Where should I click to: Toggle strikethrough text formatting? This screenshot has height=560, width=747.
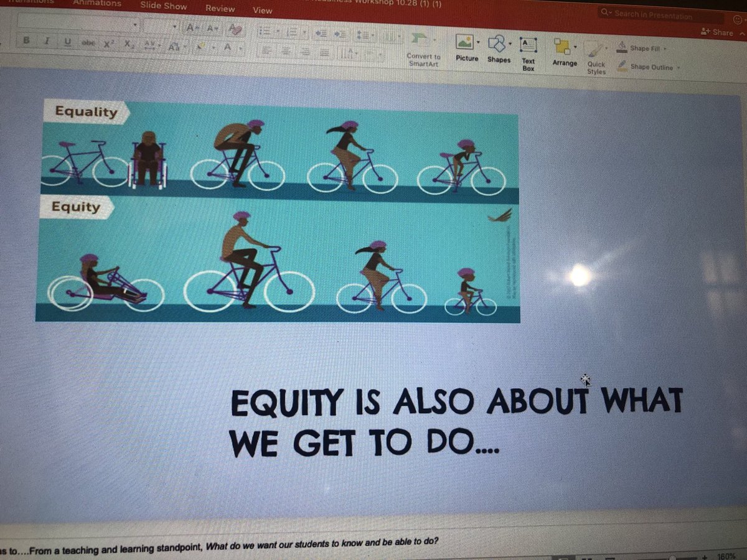point(87,44)
